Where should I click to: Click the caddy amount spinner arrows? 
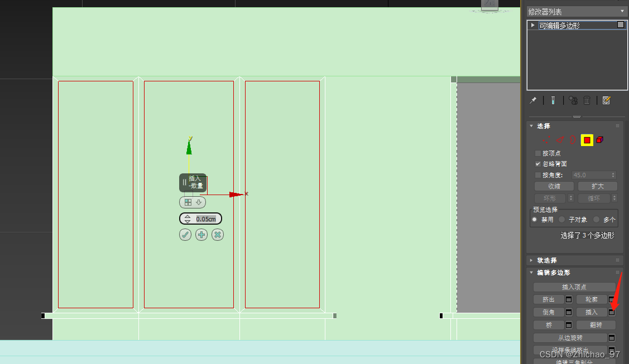click(188, 219)
